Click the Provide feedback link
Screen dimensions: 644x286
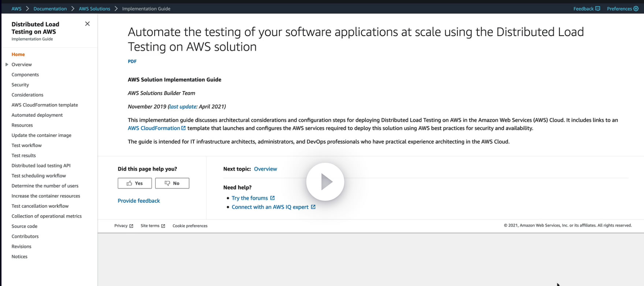[x=139, y=201]
